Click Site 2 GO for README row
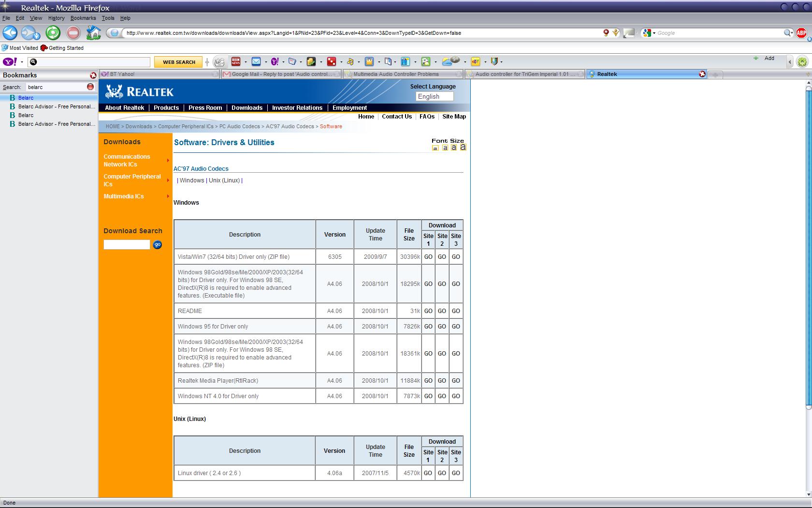Viewport: 812px width, 508px height. click(x=442, y=311)
